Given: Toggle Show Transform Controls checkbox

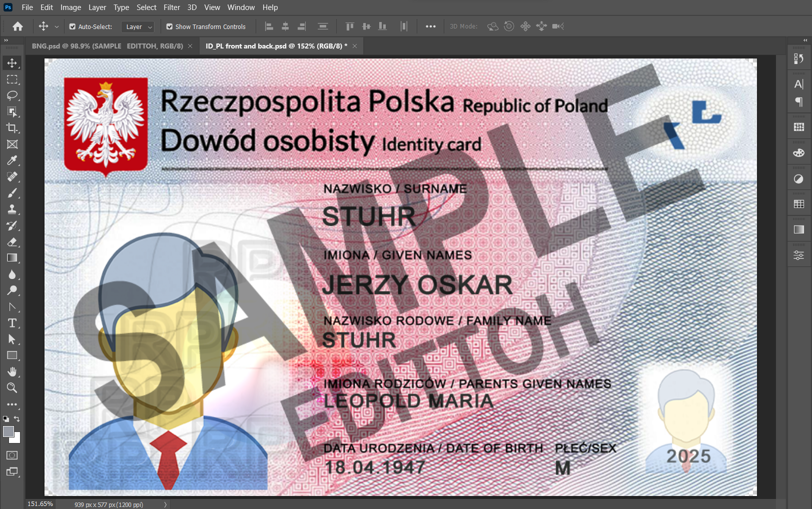Looking at the screenshot, I should pos(170,26).
